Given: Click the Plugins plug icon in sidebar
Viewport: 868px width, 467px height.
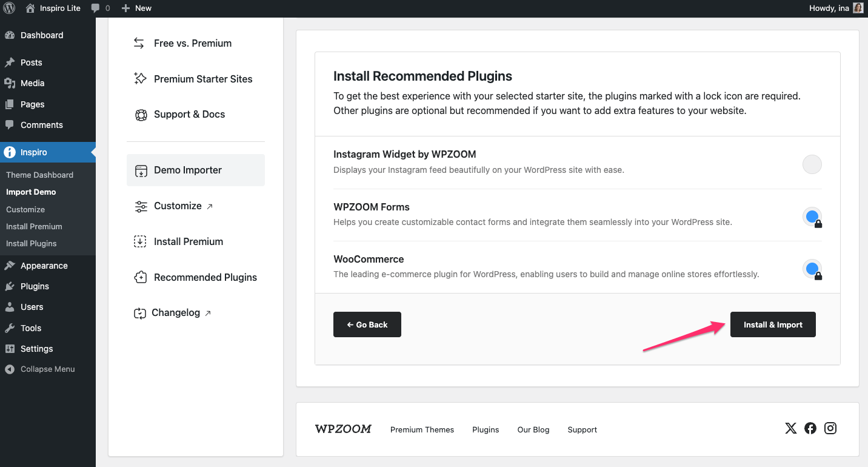Looking at the screenshot, I should [10, 286].
